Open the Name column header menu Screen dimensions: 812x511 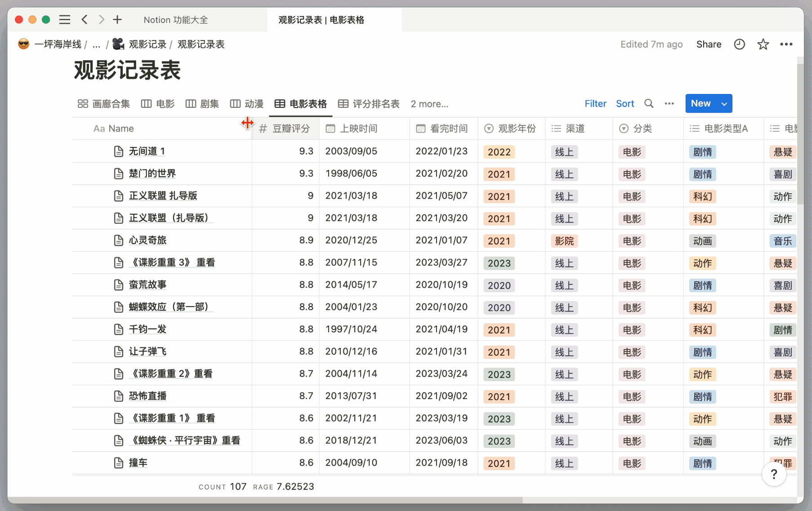(x=162, y=129)
